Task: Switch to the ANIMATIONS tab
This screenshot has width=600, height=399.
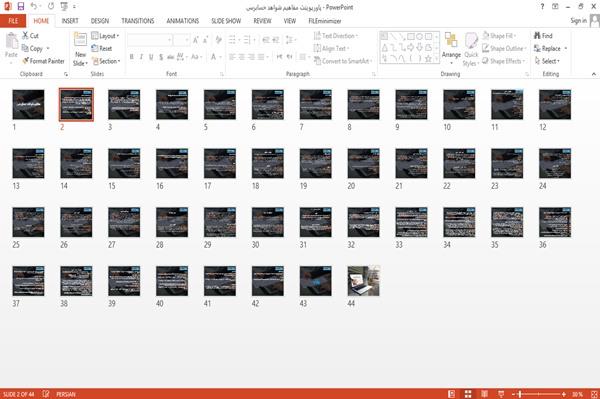Action: pyautogui.click(x=183, y=21)
